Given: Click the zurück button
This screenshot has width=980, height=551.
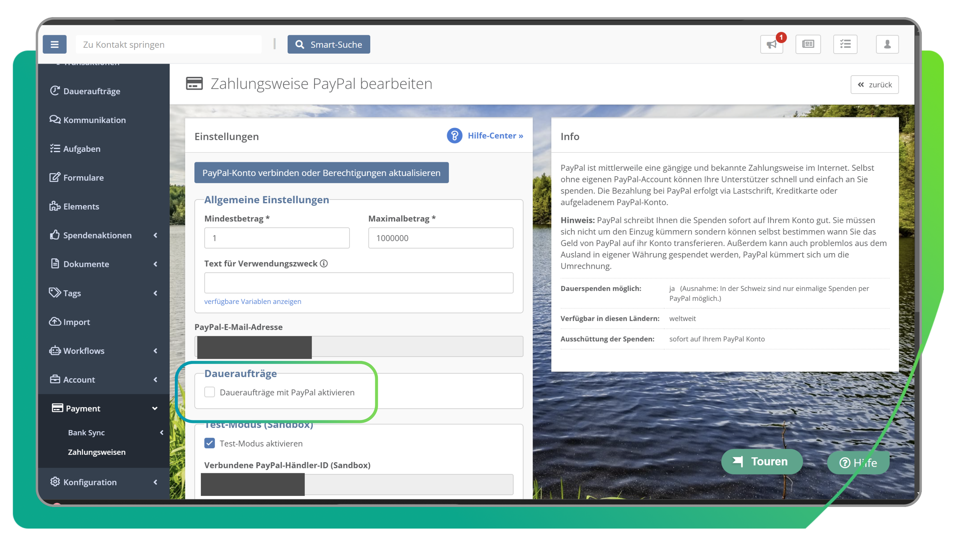Looking at the screenshot, I should tap(874, 85).
